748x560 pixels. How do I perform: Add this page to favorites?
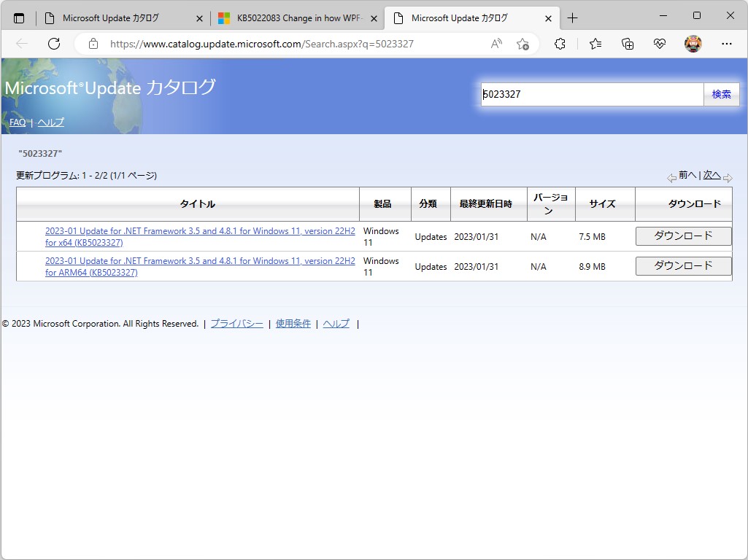point(523,44)
